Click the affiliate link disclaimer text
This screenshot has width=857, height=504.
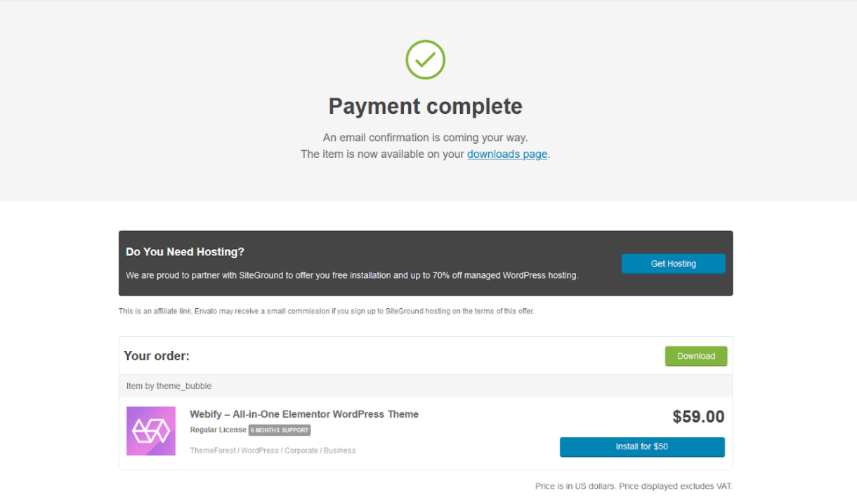[x=326, y=311]
